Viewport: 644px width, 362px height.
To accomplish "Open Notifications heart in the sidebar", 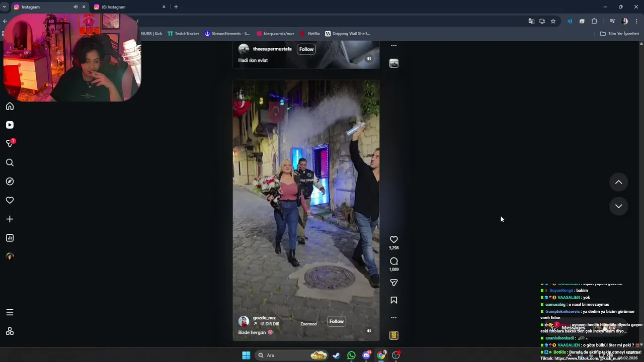I will (x=10, y=200).
